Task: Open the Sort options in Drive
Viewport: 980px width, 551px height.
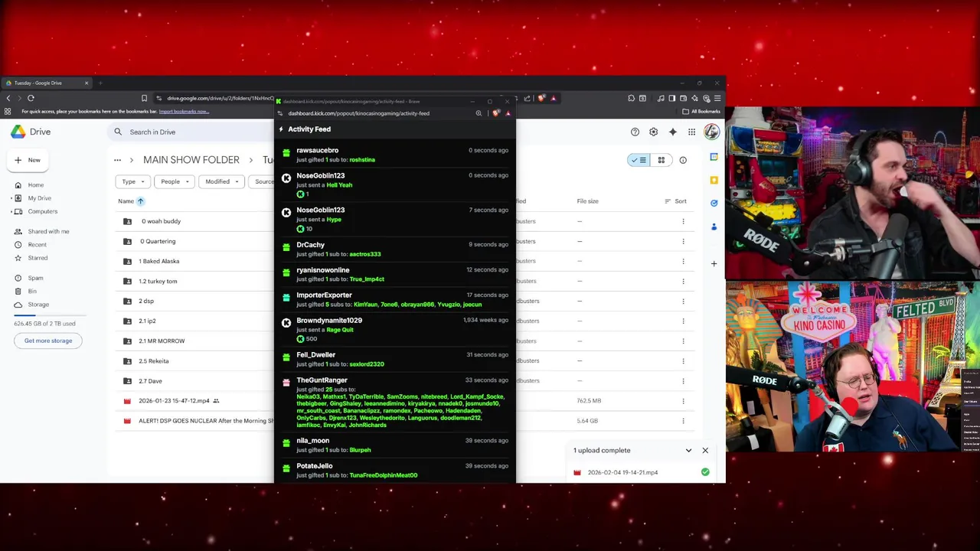Action: [676, 201]
